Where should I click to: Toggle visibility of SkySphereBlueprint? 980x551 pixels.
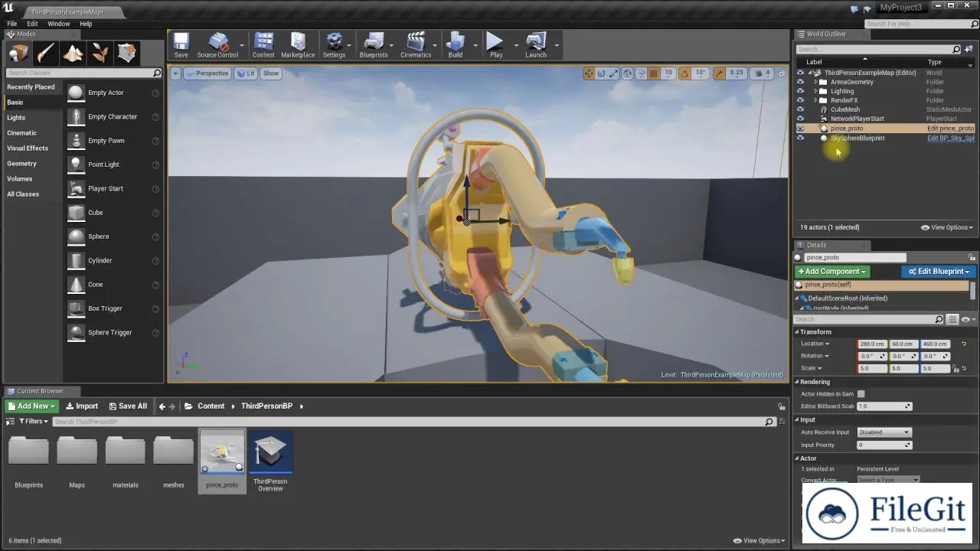pyautogui.click(x=801, y=139)
